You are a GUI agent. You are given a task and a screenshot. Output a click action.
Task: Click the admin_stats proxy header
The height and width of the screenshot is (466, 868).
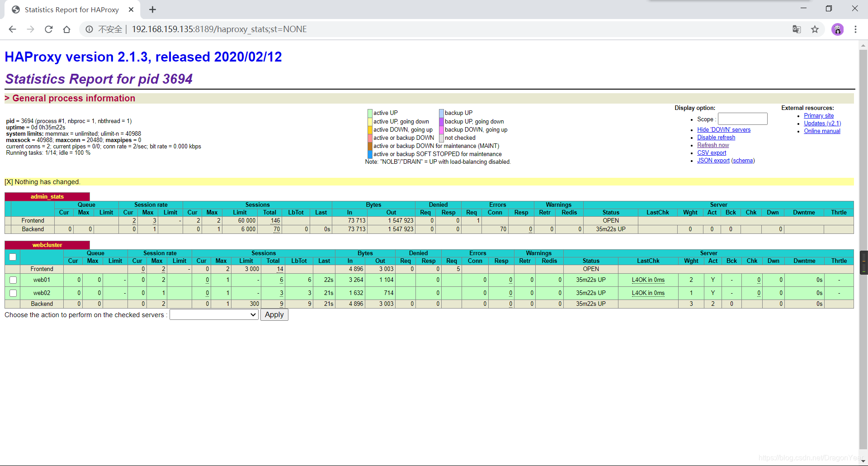tap(47, 197)
